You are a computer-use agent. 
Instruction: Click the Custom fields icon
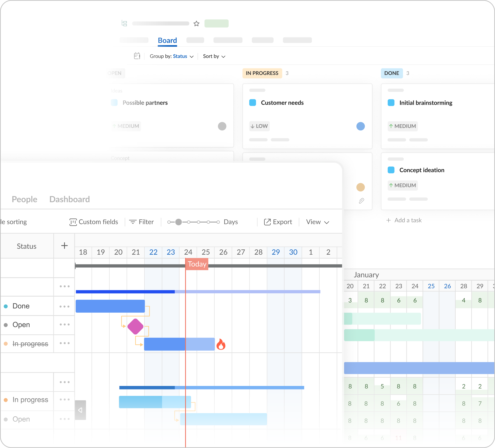tap(73, 222)
